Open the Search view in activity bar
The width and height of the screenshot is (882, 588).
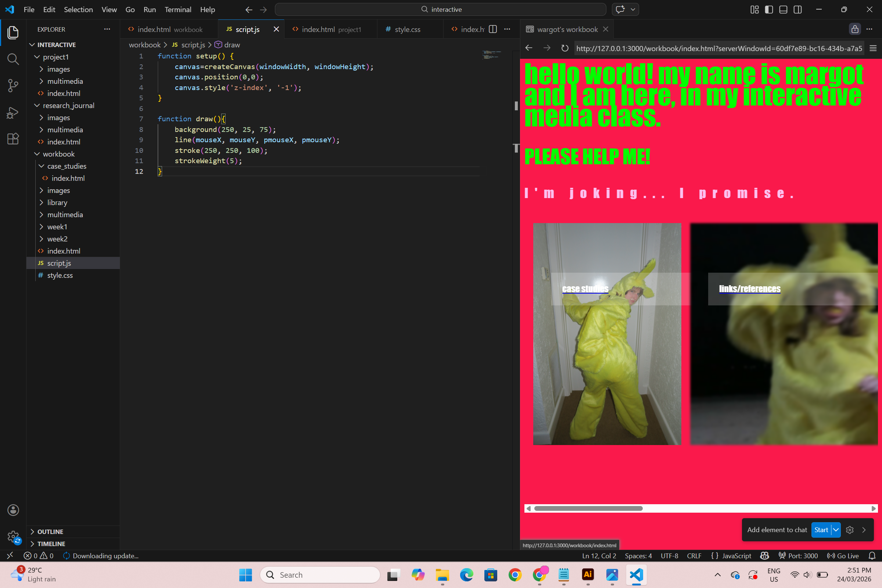pos(13,59)
